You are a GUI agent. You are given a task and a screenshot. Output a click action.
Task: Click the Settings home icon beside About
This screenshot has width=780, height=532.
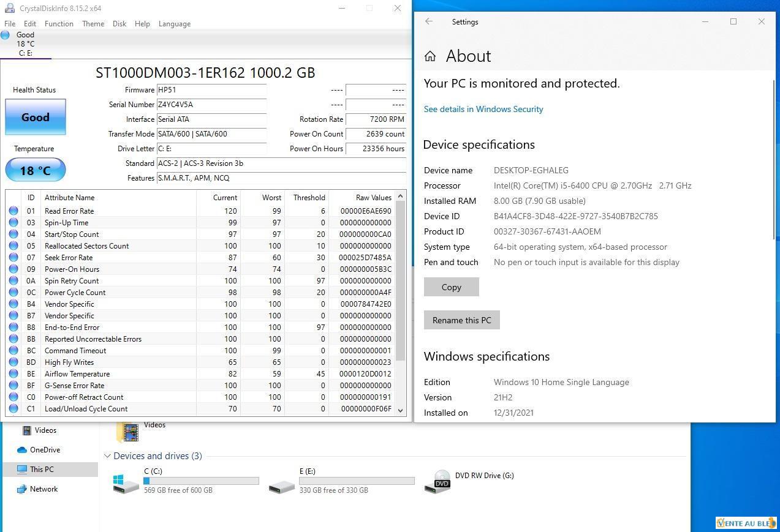point(430,56)
